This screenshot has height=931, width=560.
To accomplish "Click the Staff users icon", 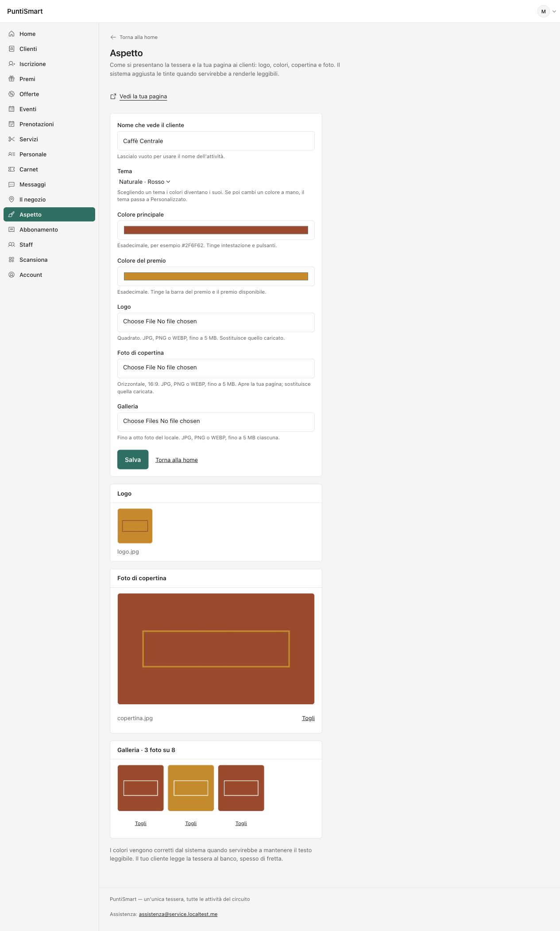I will pos(12,244).
